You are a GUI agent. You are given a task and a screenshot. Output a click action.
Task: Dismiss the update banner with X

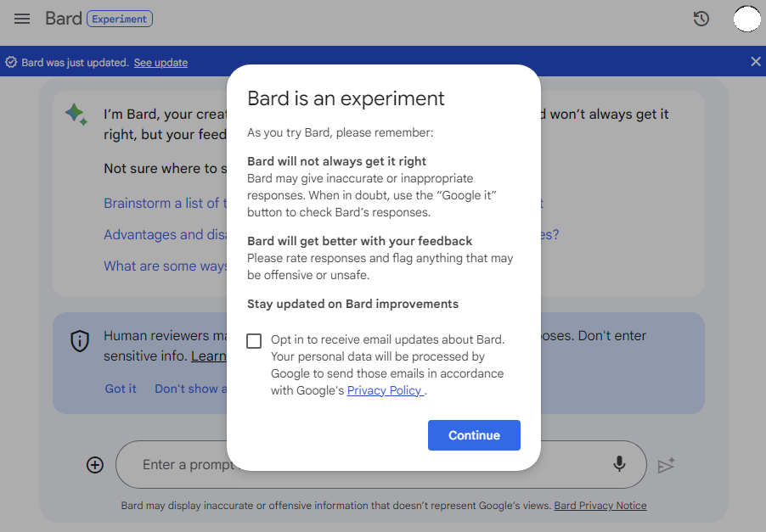755,61
